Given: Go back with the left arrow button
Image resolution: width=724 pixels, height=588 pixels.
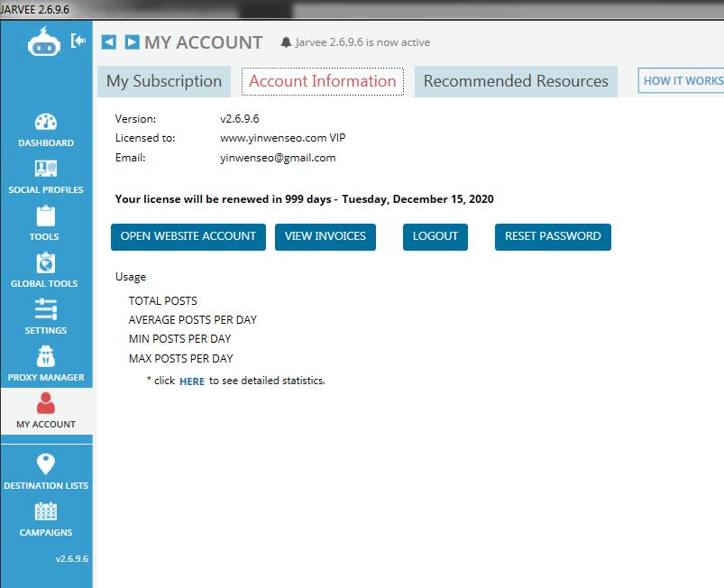Looking at the screenshot, I should coord(109,42).
